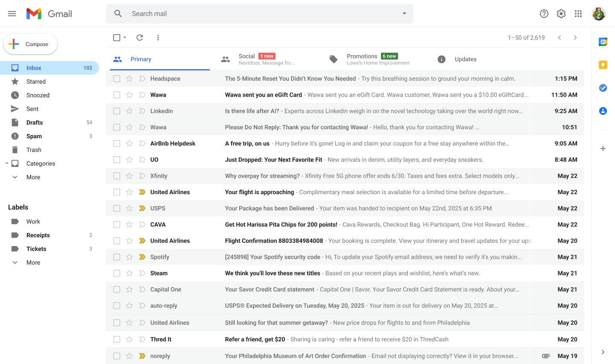615x364 pixels.
Task: Select the Xfinity email checkbox
Action: pyautogui.click(x=117, y=176)
